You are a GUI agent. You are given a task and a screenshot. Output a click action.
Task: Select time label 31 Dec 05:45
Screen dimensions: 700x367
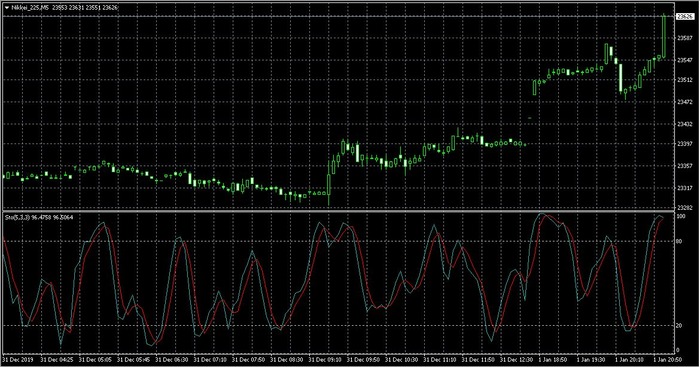133,359
